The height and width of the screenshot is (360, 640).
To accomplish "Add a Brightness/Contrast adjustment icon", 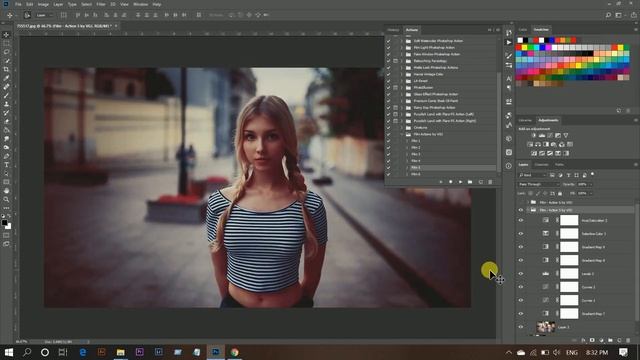I will click(x=534, y=136).
